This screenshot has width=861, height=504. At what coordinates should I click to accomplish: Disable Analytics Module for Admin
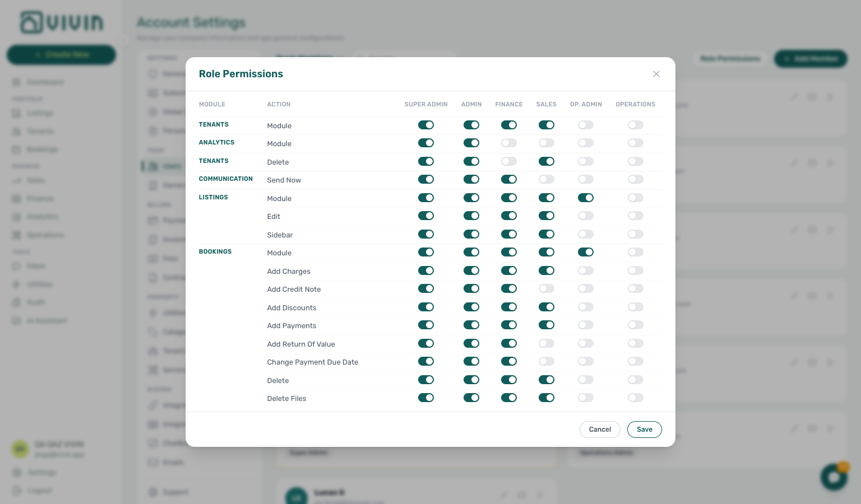(x=471, y=143)
